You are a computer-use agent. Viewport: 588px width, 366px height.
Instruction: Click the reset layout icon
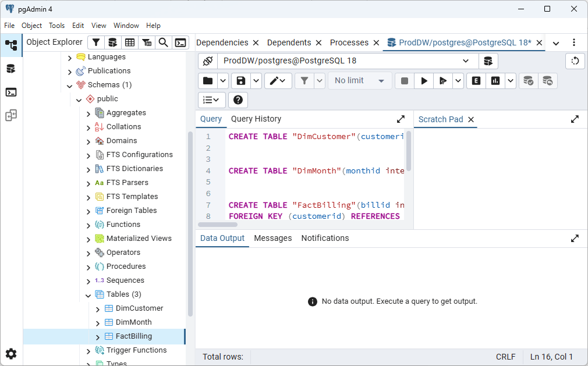click(575, 61)
